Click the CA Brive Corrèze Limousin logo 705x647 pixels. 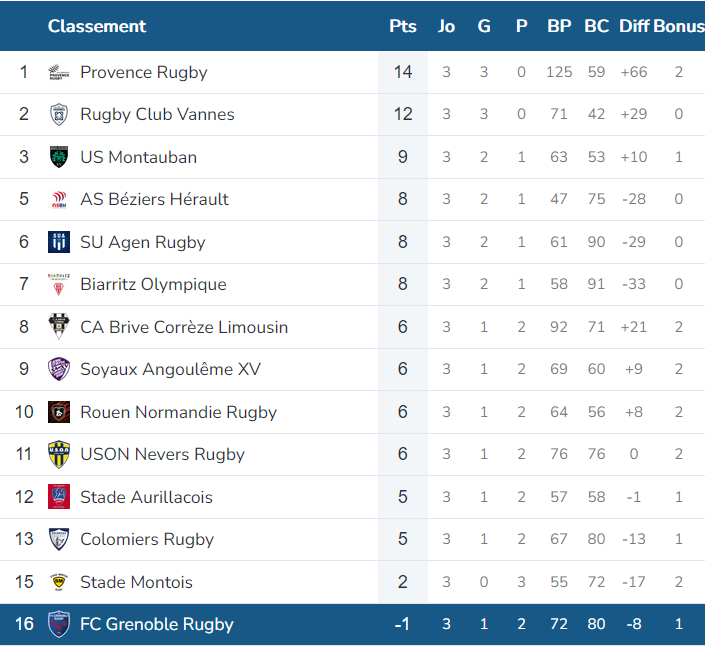coord(59,326)
